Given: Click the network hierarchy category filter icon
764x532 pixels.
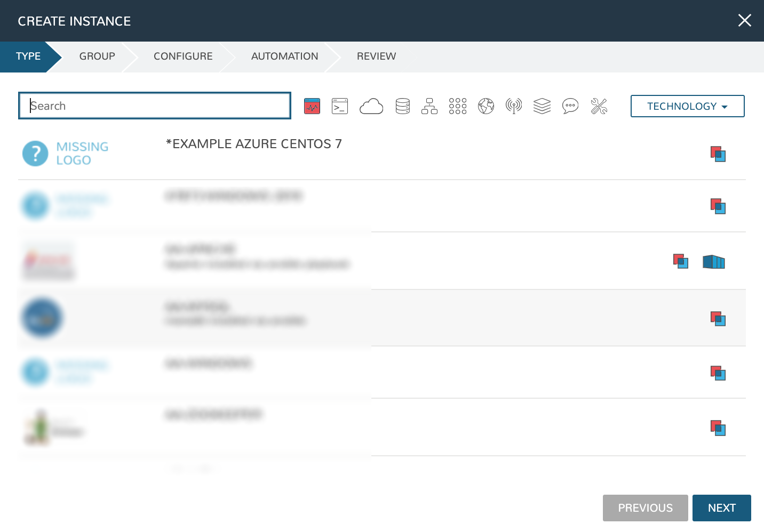Looking at the screenshot, I should (429, 106).
